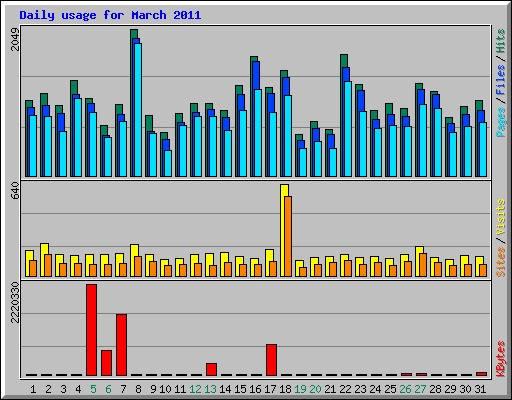Image resolution: width=512 pixels, height=400 pixels.
Task: Click the red KBytes bar for day 6
Action: pyautogui.click(x=107, y=363)
